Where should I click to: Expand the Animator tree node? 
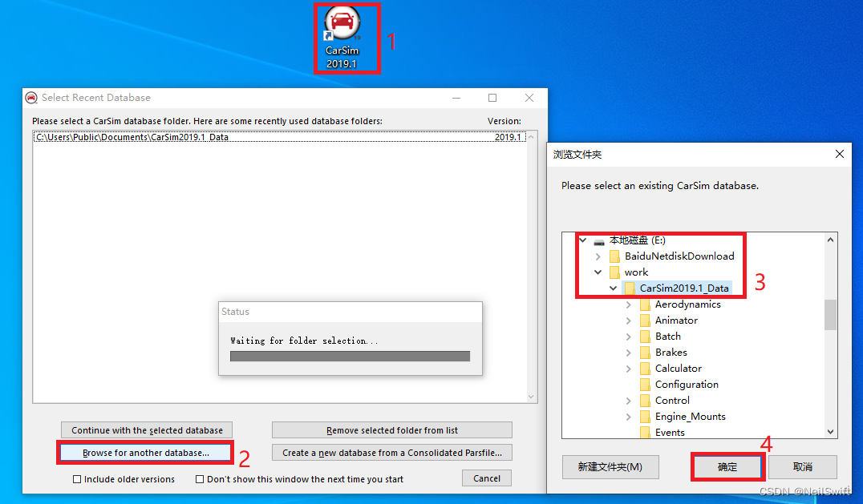[x=629, y=321]
